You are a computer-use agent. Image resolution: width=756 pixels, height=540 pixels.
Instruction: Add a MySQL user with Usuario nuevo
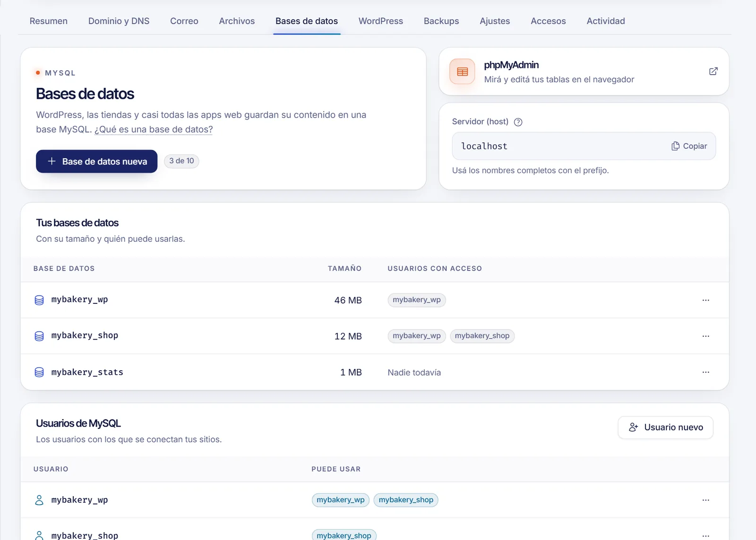click(x=665, y=427)
